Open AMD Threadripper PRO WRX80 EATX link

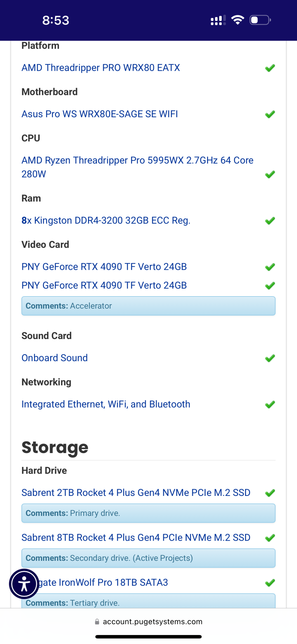coord(100,68)
